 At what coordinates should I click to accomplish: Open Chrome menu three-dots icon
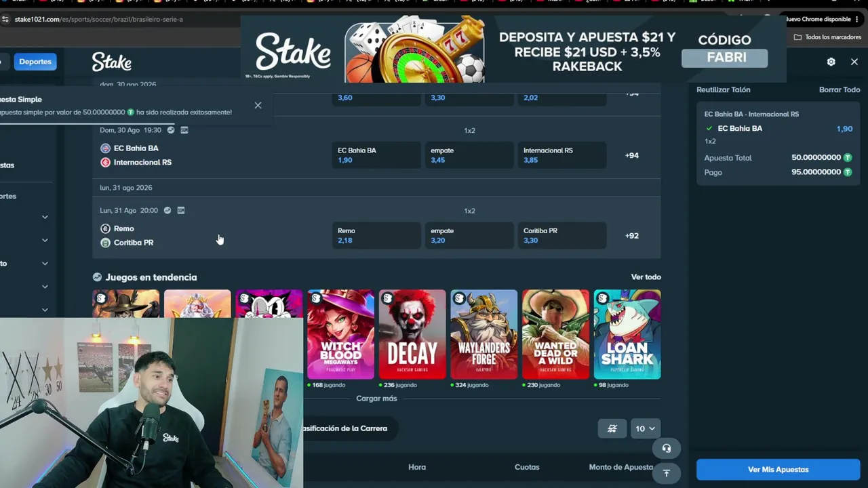tap(856, 19)
